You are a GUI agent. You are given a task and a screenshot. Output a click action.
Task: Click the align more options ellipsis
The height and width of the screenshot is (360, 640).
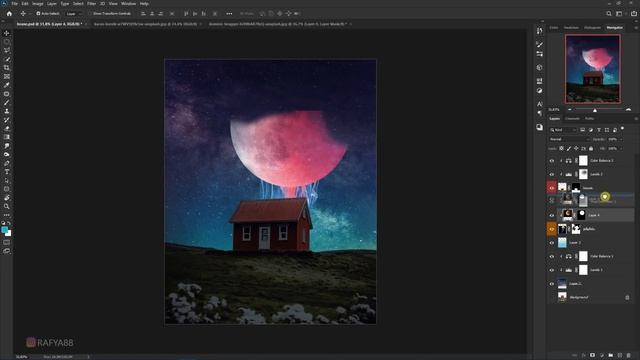tap(229, 13)
